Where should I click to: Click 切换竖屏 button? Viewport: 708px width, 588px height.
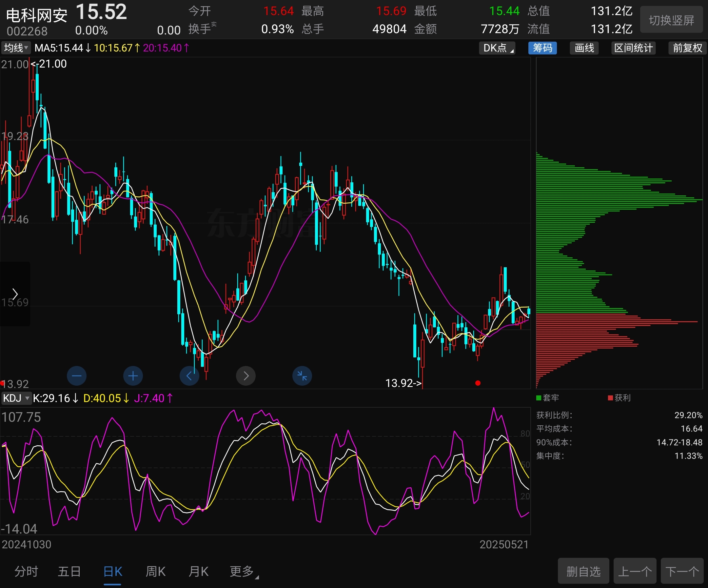pyautogui.click(x=672, y=20)
